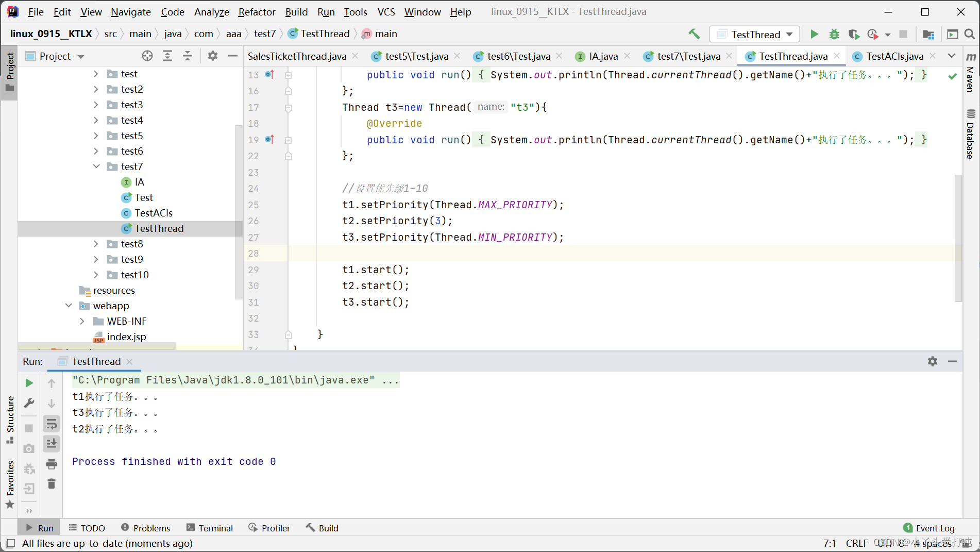This screenshot has width=980, height=552.
Task: Click the Stop square in the top toolbar
Action: pyautogui.click(x=903, y=34)
